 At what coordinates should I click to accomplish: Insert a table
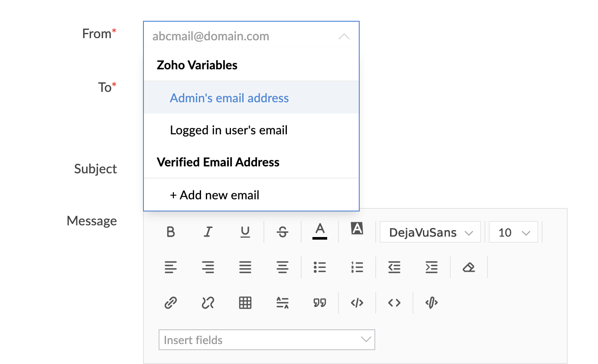(x=245, y=302)
